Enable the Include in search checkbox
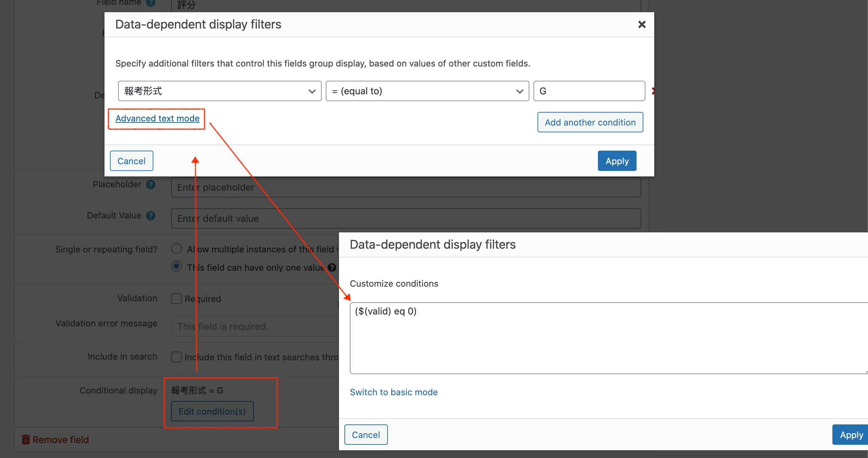 click(x=176, y=357)
